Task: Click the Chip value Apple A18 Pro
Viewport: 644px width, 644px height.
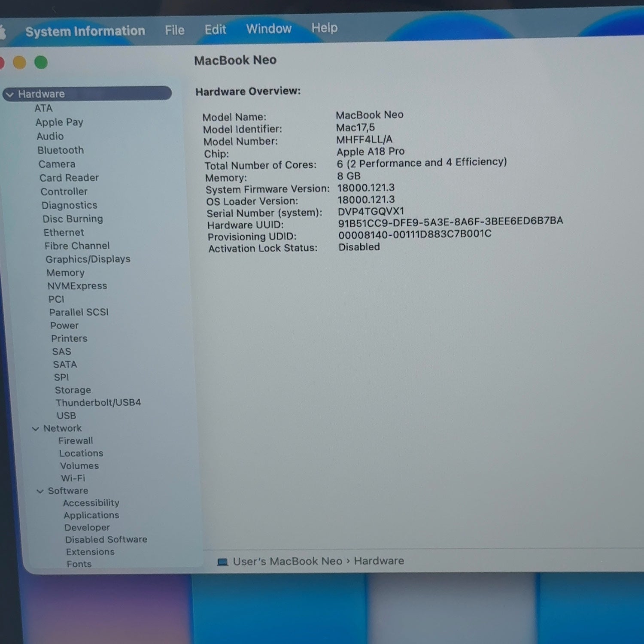Action: (x=371, y=152)
